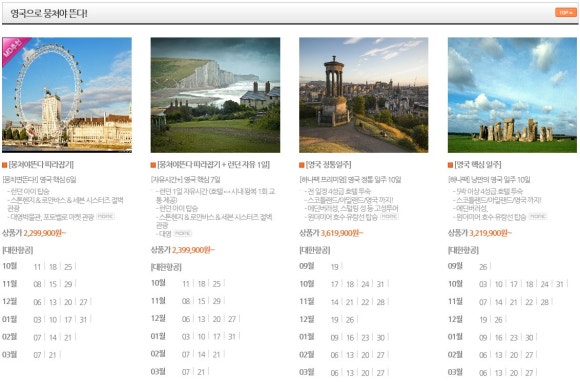580x382 pixels.
Task: Select 11월 07 in 낭만의 영국 일주
Action: point(483,302)
